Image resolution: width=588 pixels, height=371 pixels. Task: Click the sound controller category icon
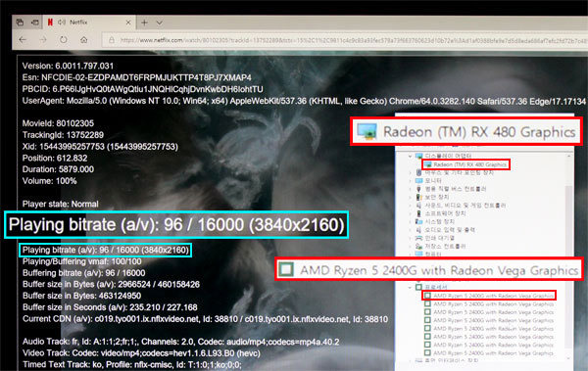[418, 206]
